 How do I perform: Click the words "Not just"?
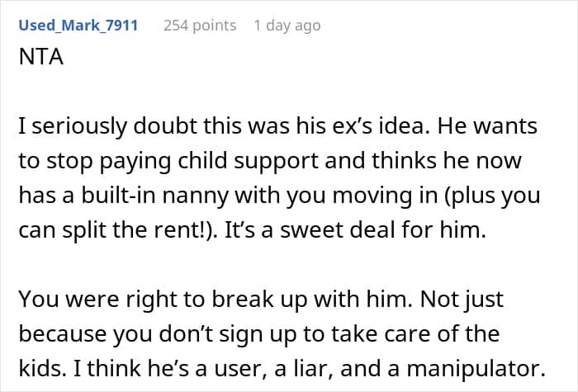click(x=462, y=299)
